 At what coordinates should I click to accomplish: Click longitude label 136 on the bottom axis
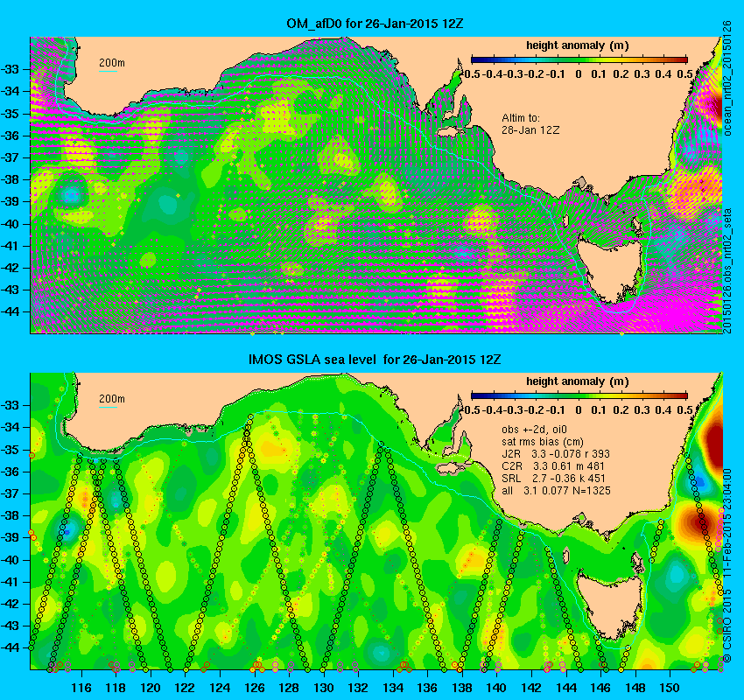[427, 687]
